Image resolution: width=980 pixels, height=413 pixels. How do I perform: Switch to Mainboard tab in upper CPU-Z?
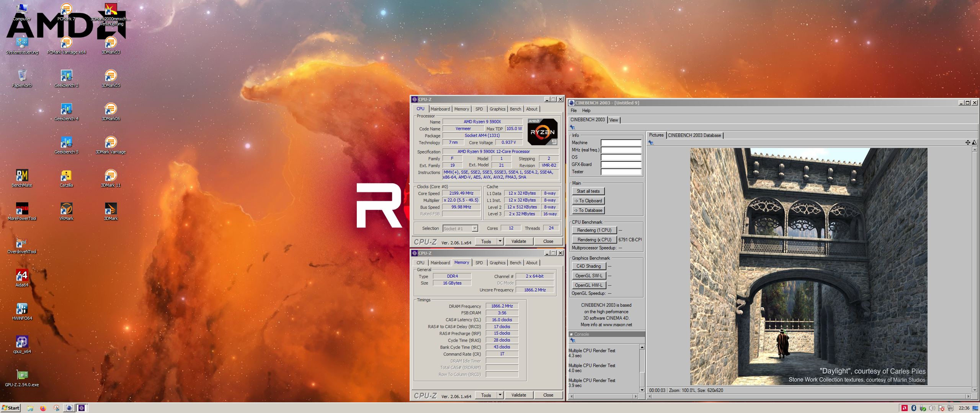440,109
